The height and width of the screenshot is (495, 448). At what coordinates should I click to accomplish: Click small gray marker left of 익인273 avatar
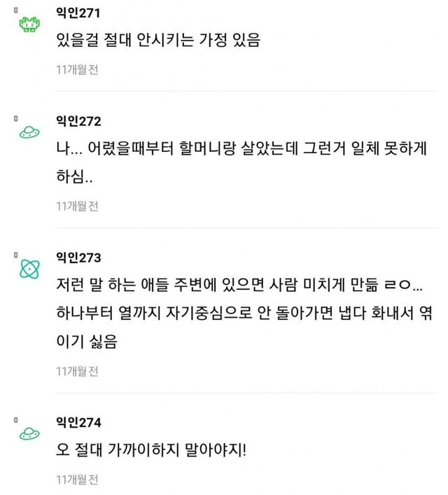click(x=14, y=256)
